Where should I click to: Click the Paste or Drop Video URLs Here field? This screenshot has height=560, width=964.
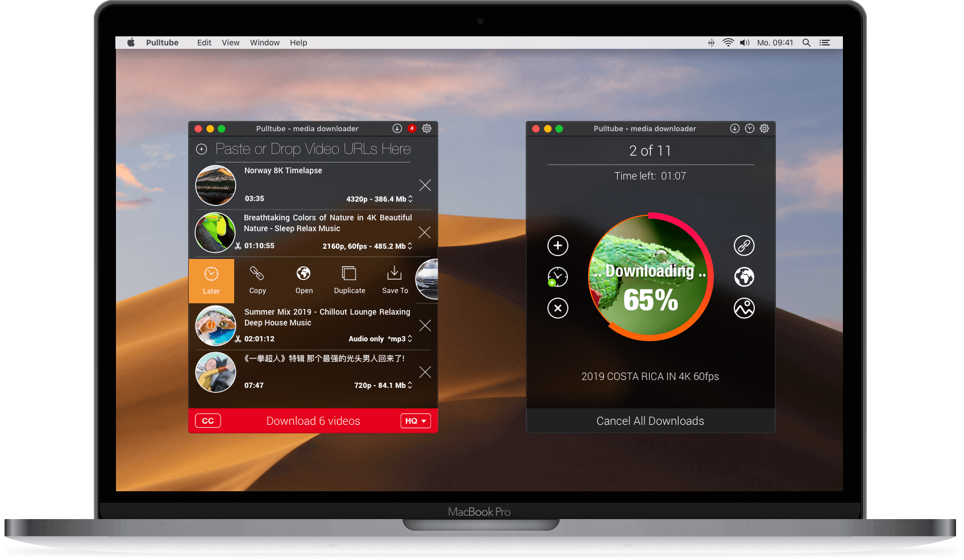(x=313, y=149)
